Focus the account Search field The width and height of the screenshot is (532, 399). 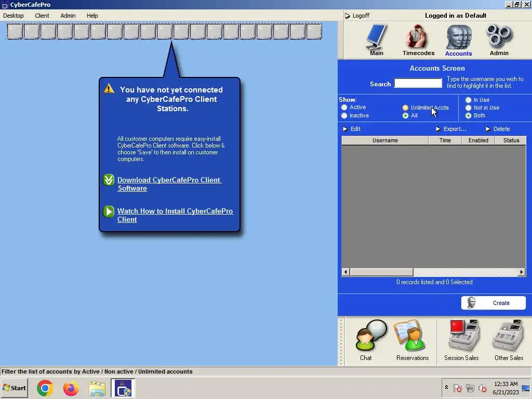(418, 84)
